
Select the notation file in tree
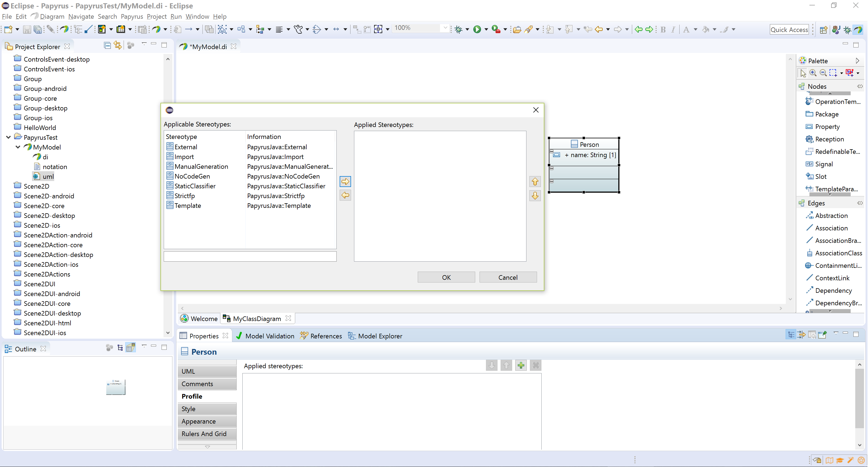pyautogui.click(x=50, y=167)
